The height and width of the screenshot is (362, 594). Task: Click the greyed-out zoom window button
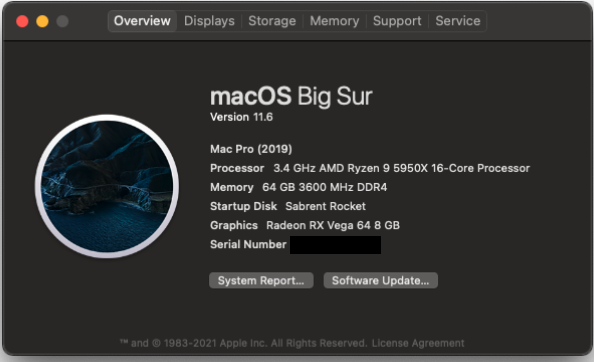click(63, 21)
